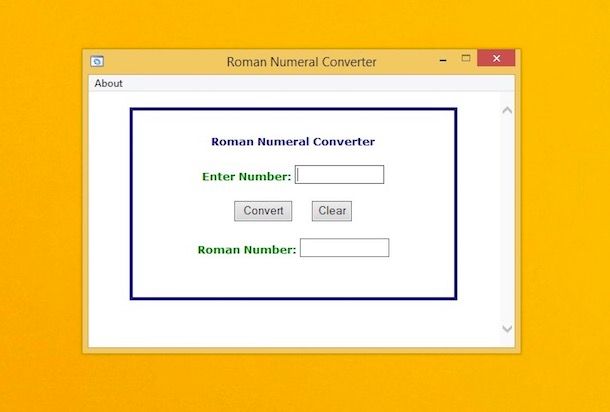Image resolution: width=610 pixels, height=412 pixels.
Task: Maximize the Roman Numeral Converter window
Action: click(x=466, y=58)
